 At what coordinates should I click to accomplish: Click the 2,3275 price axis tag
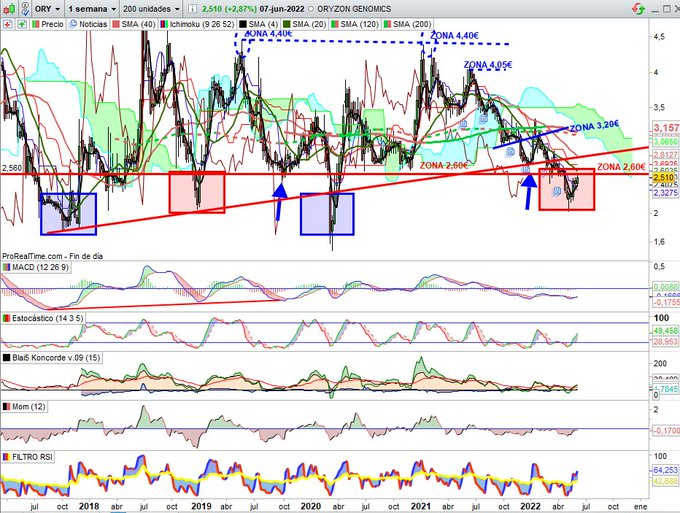click(x=665, y=193)
